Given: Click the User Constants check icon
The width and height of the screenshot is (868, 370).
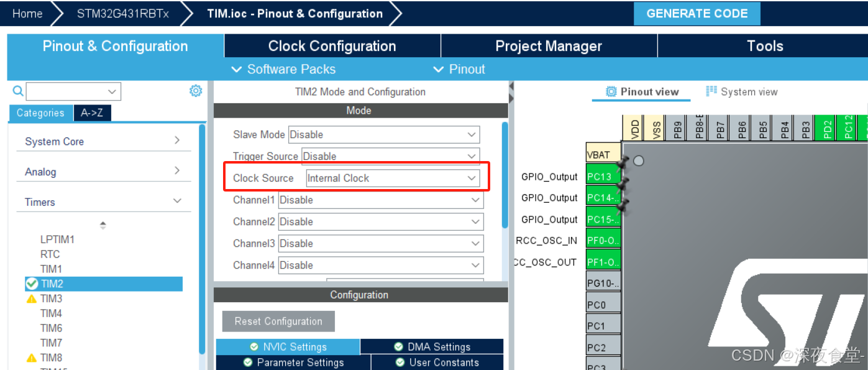Looking at the screenshot, I should point(400,363).
